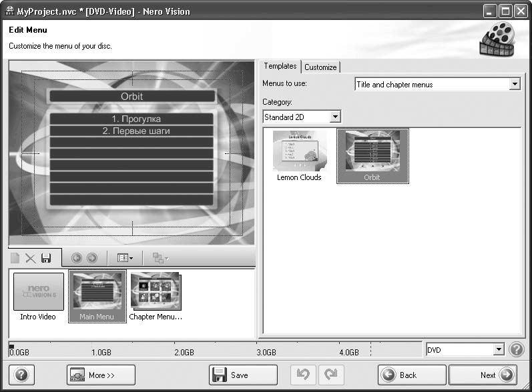Open help with bottom-left question mark
The height and width of the screenshot is (392, 532).
21,375
